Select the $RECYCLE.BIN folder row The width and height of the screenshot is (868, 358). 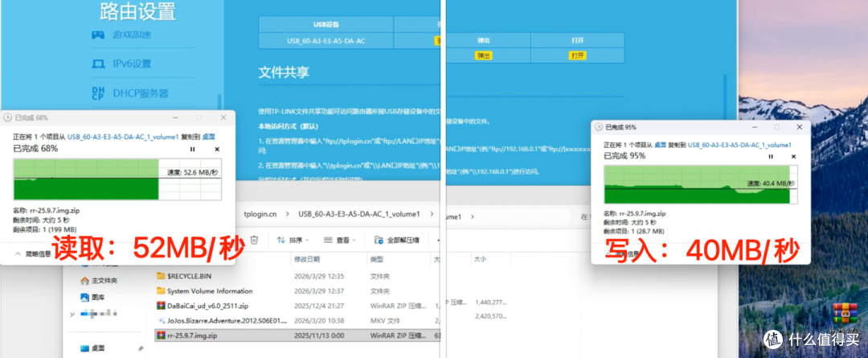click(x=298, y=276)
